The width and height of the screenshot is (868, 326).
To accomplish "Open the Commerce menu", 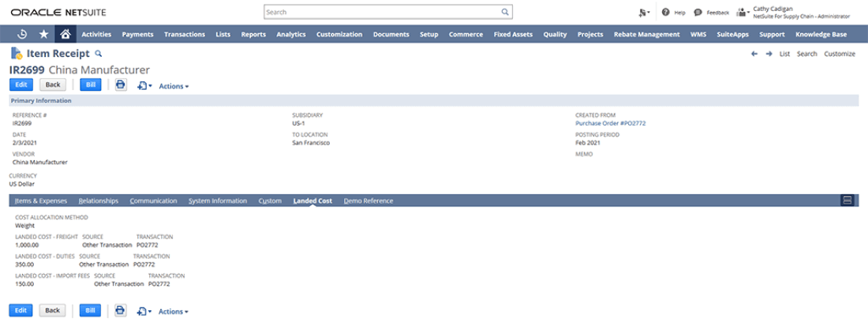I will [x=466, y=34].
